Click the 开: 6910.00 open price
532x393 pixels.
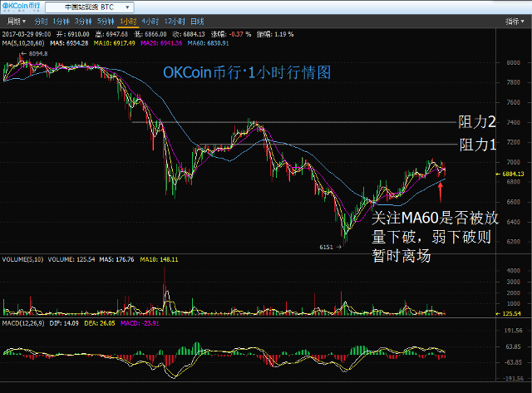point(73,34)
